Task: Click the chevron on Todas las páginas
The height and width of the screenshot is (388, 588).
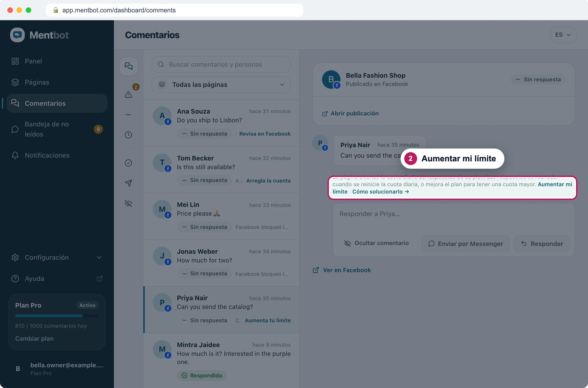Action: click(x=282, y=85)
